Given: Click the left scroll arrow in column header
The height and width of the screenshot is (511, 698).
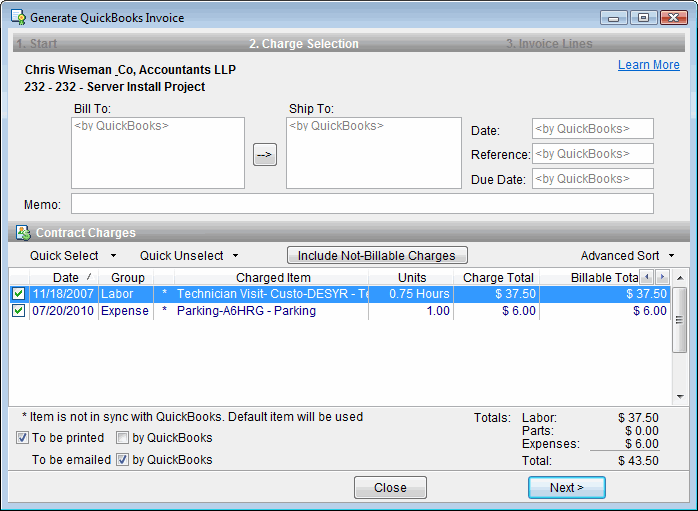Looking at the screenshot, I should click(x=646, y=276).
